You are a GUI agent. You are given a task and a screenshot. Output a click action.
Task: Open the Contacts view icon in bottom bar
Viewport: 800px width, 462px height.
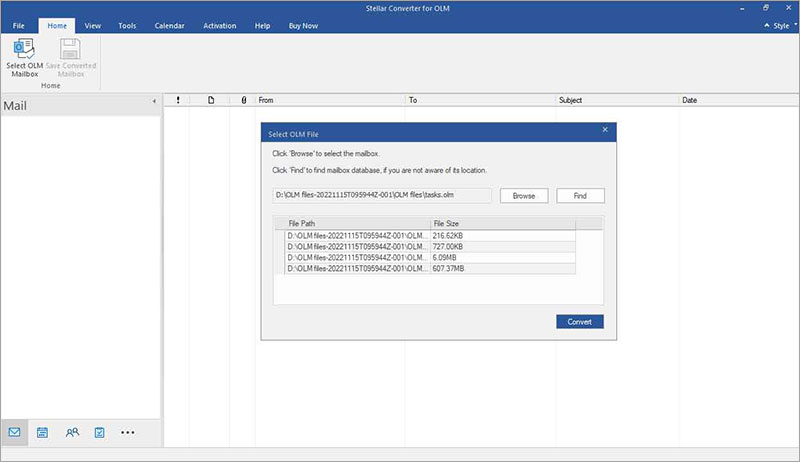point(72,432)
